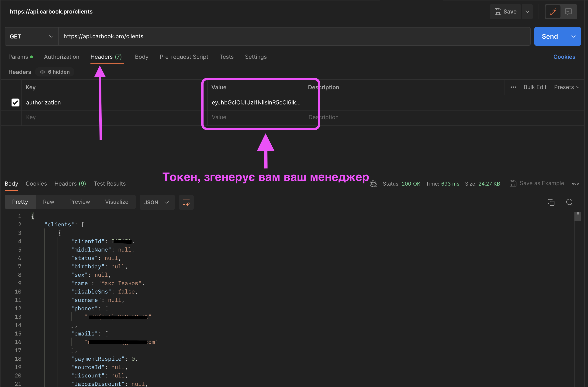Expand the Save dropdown arrow
Screen dimensions: 588x387
point(527,12)
